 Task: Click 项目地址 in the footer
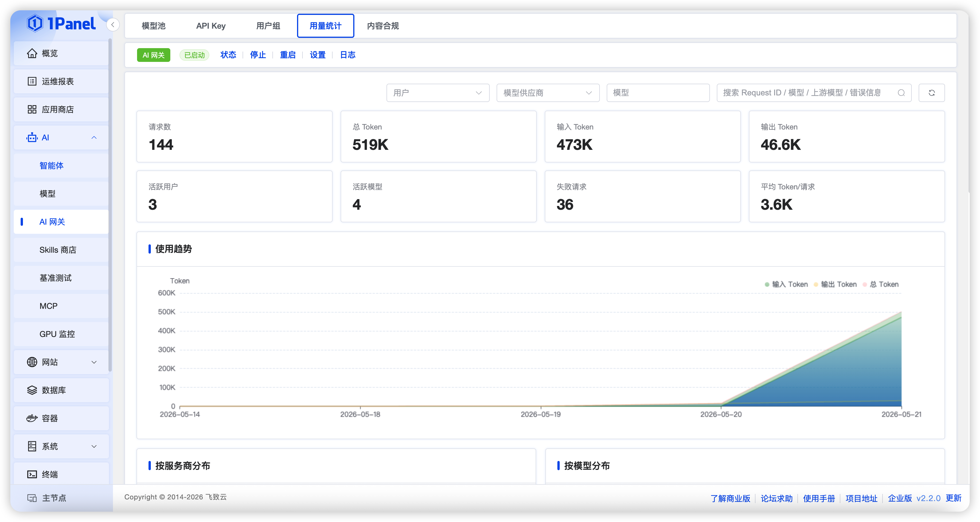pos(861,498)
